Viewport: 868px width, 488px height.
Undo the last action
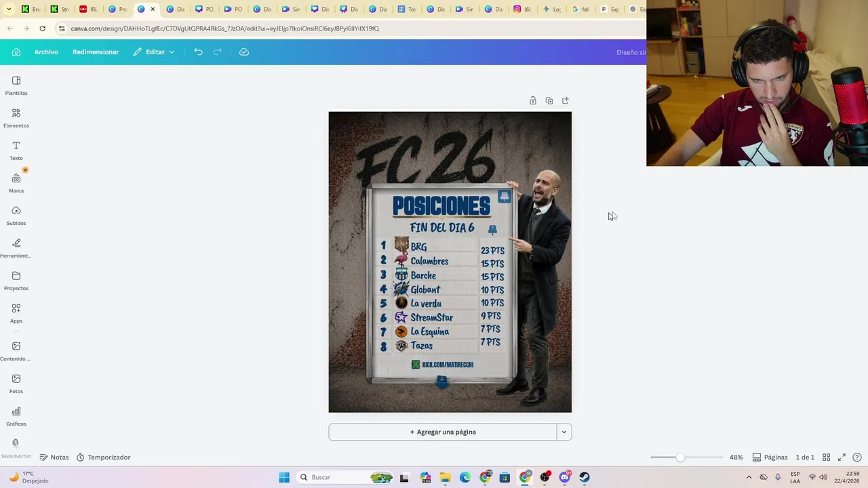tap(198, 52)
